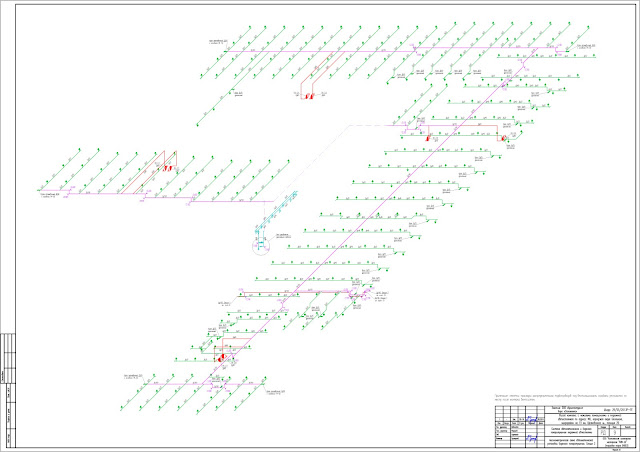Select the cyan double pipeline segment

pyautogui.click(x=278, y=212)
